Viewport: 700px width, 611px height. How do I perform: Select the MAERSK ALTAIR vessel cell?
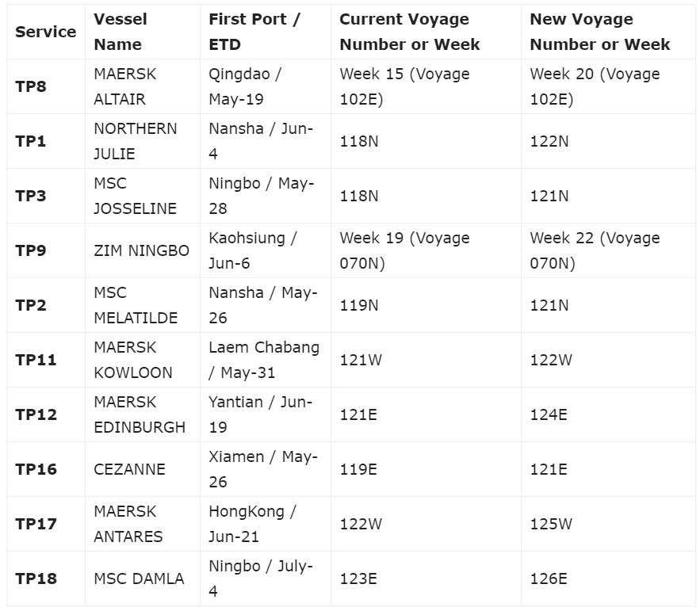(125, 86)
